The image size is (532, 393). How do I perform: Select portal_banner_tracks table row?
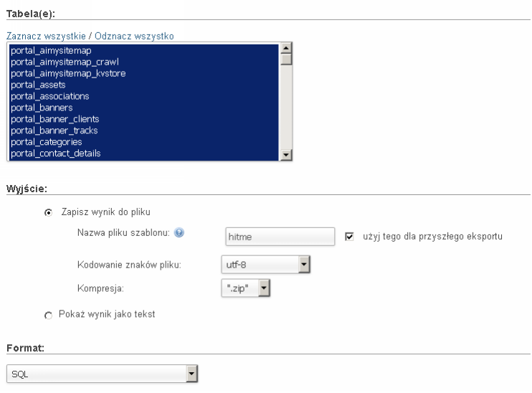coord(144,131)
